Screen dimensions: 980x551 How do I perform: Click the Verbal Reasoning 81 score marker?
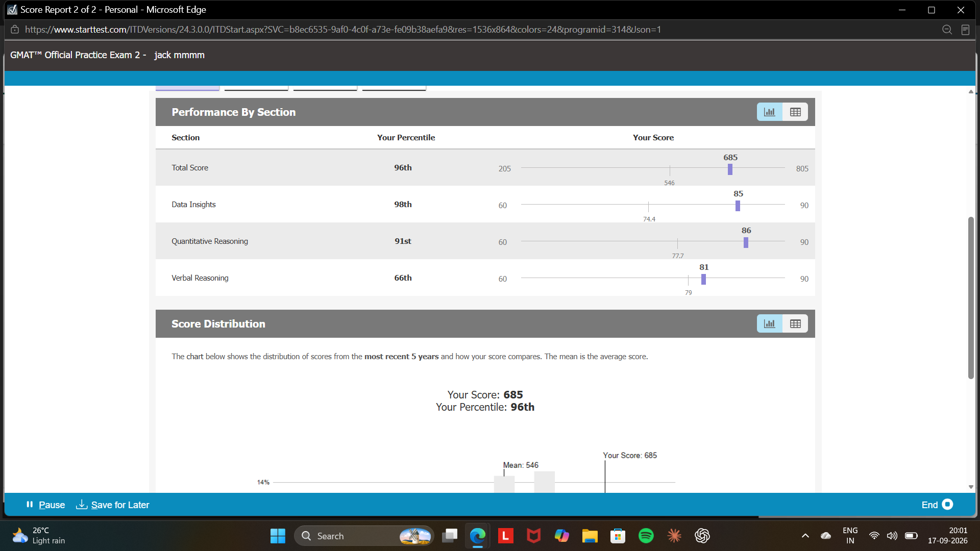[703, 279]
